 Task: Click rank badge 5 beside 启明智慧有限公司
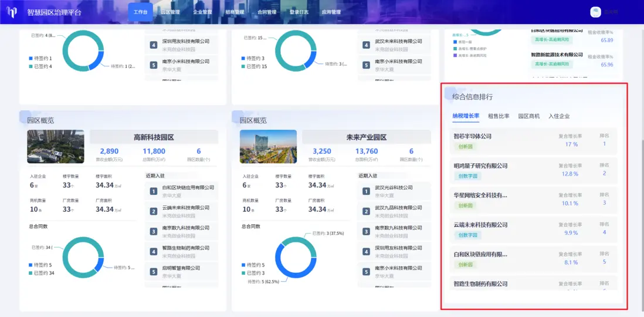(154, 272)
